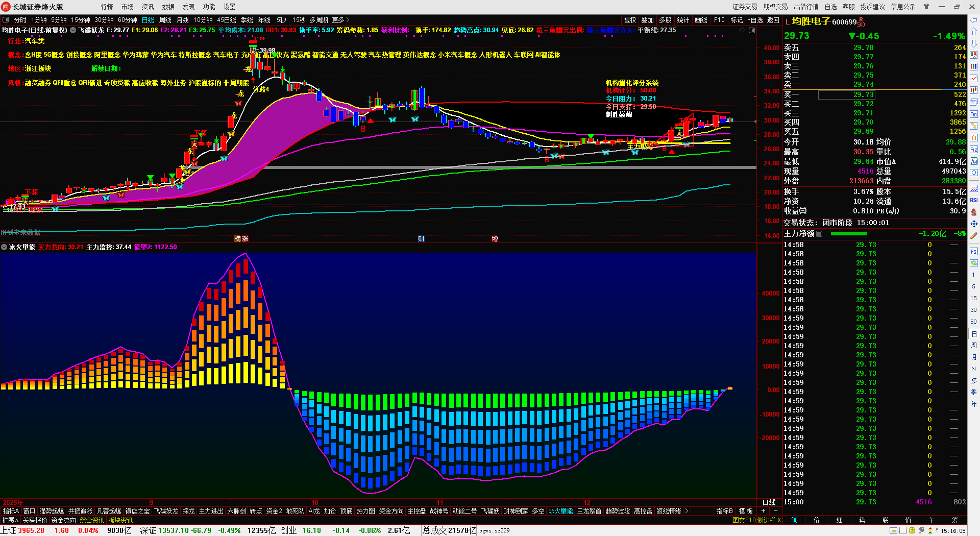Click the green refresh sidebar icon

pyautogui.click(x=974, y=263)
